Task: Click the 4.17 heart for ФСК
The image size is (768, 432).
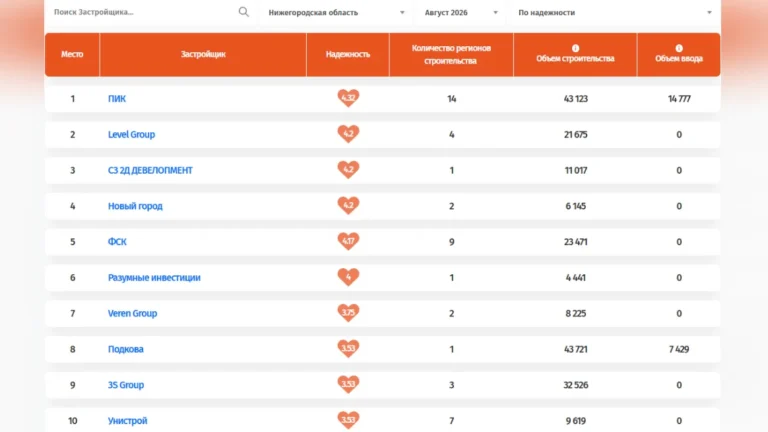Action: (x=348, y=241)
